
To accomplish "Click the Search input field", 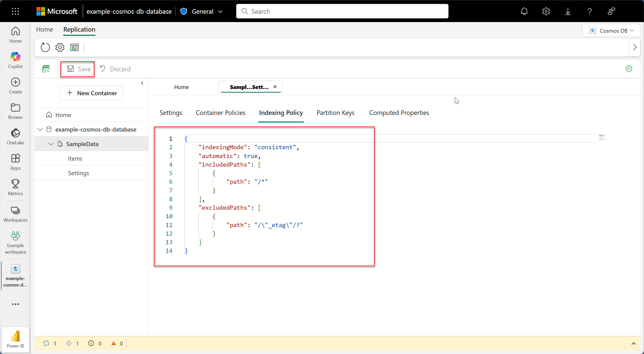I will (342, 11).
